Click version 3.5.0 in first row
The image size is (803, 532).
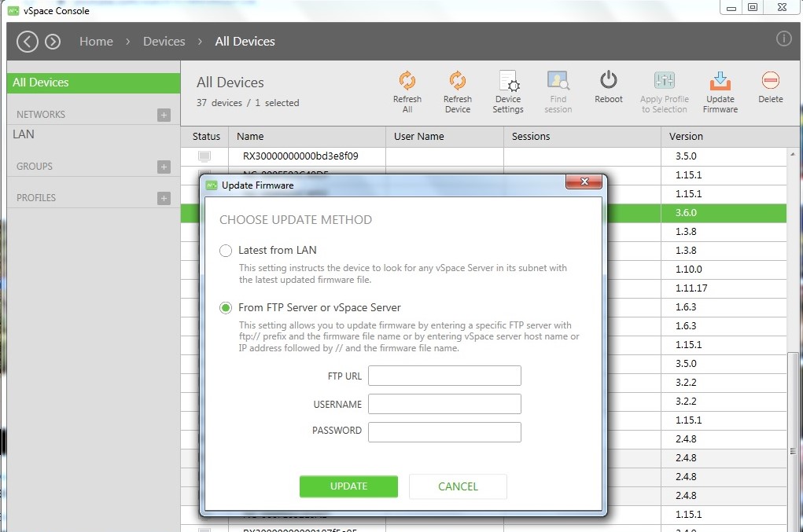coord(686,156)
